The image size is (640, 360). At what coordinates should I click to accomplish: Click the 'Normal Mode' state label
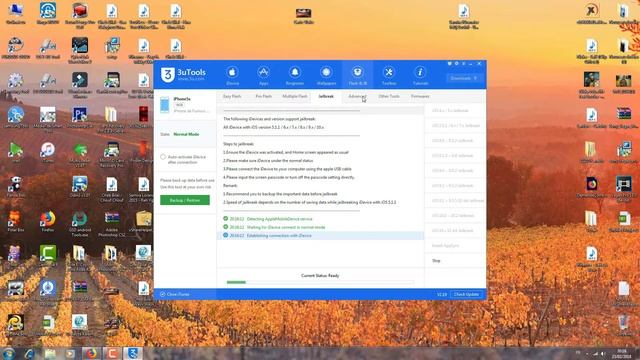tap(186, 134)
